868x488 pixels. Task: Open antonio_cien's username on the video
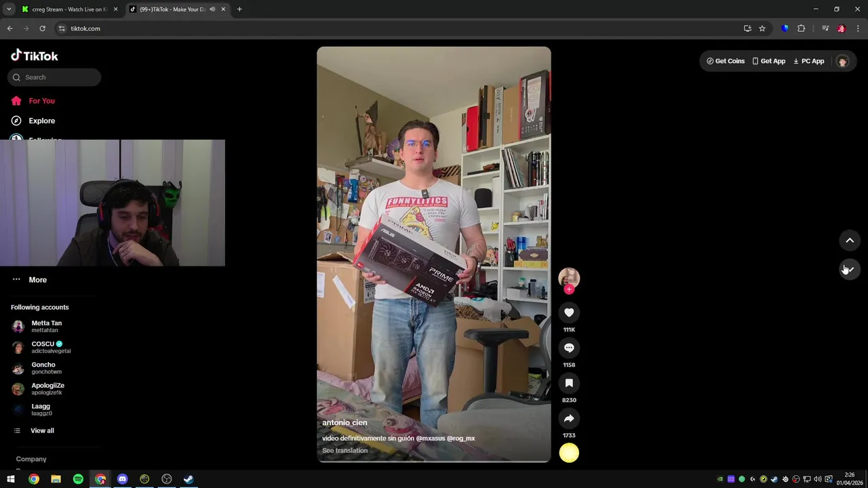(x=344, y=423)
